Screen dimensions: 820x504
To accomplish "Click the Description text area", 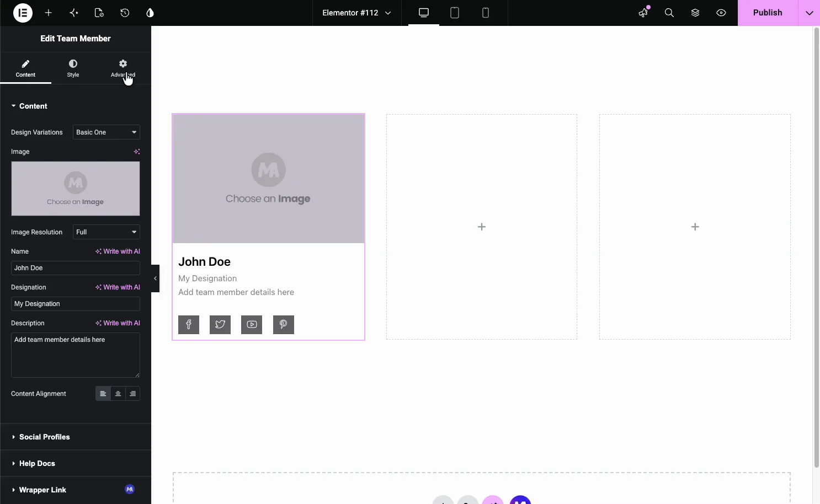I will coord(76,355).
